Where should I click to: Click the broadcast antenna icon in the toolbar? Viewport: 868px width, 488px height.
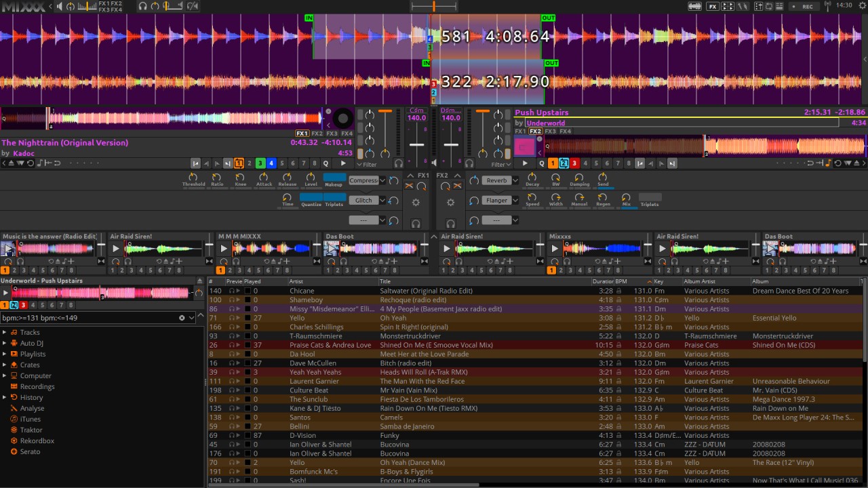(828, 6)
